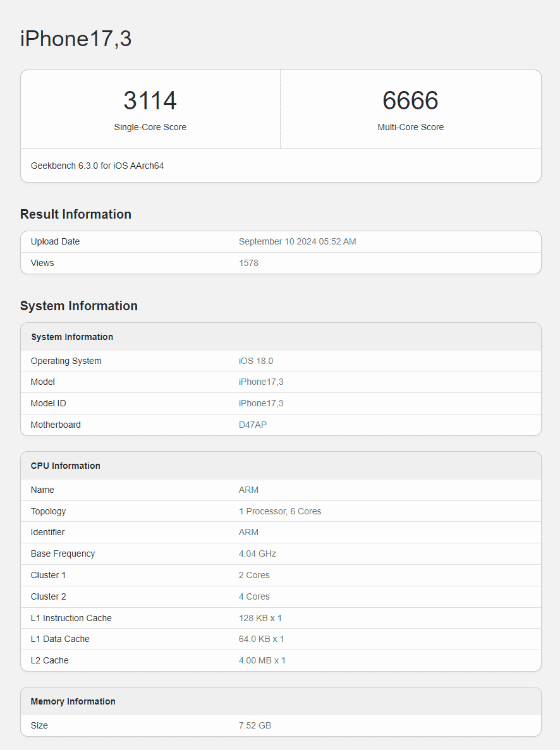The width and height of the screenshot is (560, 750).
Task: Select the memory size value 7.52 GB
Action: 255,725
